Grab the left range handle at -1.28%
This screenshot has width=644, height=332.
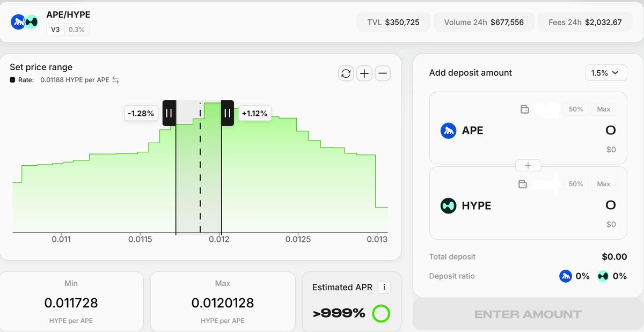tap(169, 113)
